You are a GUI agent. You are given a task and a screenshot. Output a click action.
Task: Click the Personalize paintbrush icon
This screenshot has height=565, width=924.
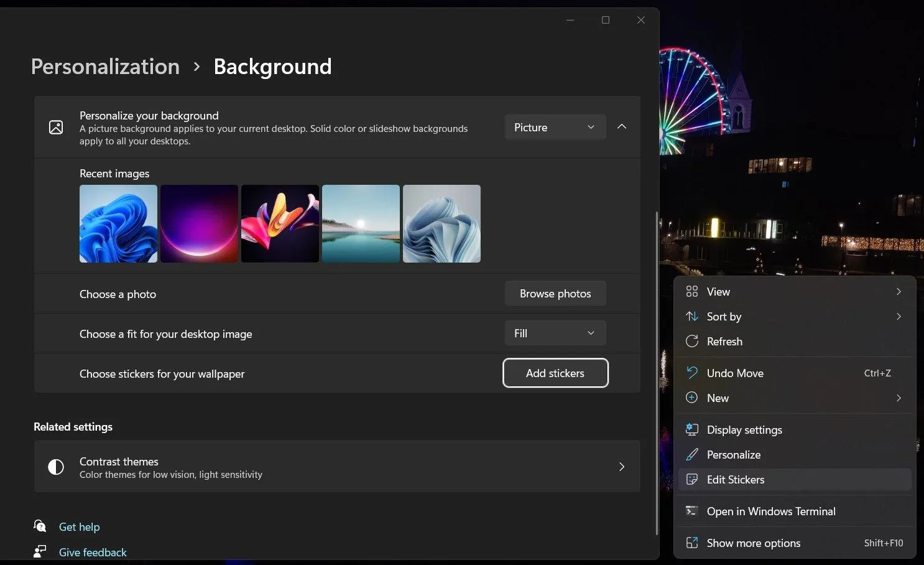pyautogui.click(x=692, y=454)
